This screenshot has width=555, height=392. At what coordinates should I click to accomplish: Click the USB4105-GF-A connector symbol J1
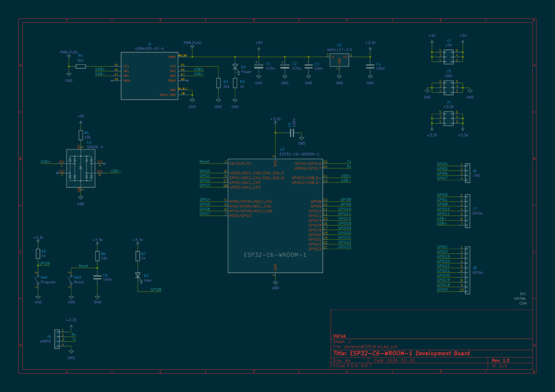pos(150,76)
